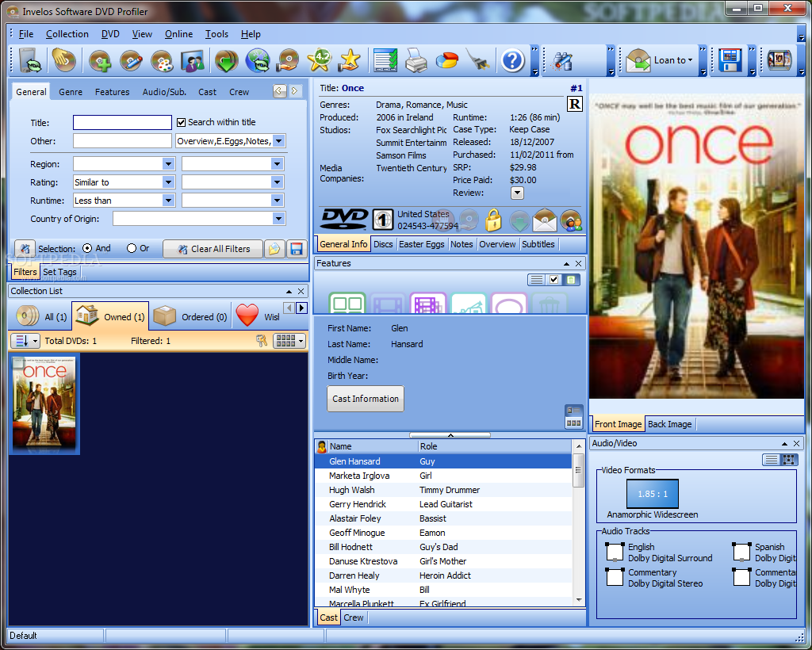Open the Rating 'Similar to' dropdown
Viewport: 812px width, 650px height.
(x=168, y=182)
